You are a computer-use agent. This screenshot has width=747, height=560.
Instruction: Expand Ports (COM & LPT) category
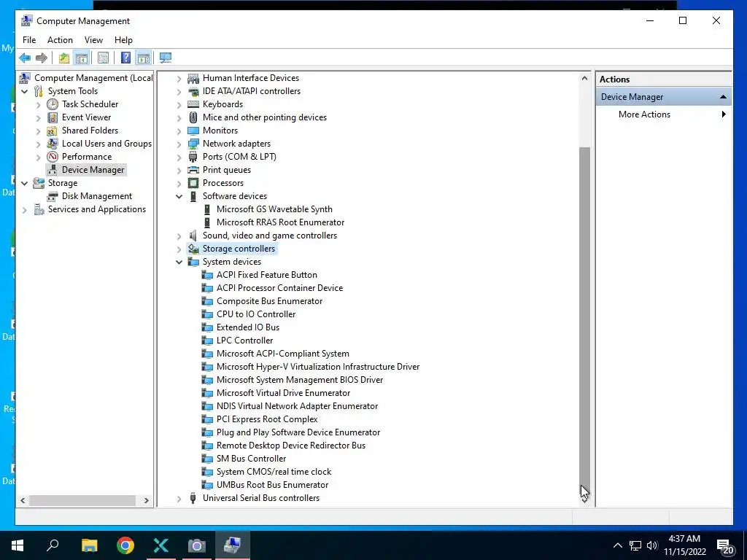179,157
